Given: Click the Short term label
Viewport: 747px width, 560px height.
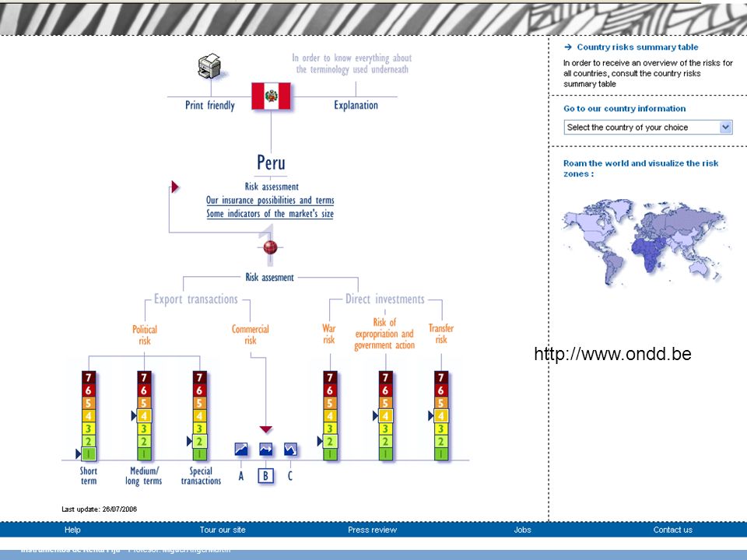Looking at the screenshot, I should coord(89,476).
